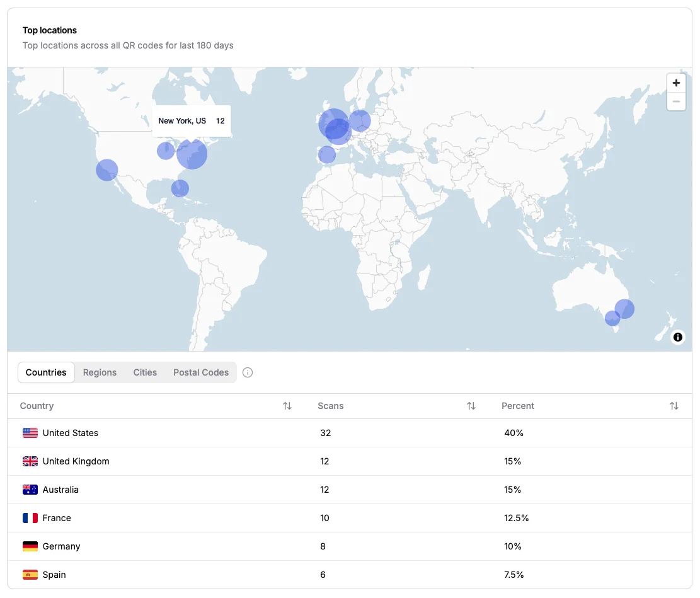
Task: Zoom in on the map
Action: point(676,83)
